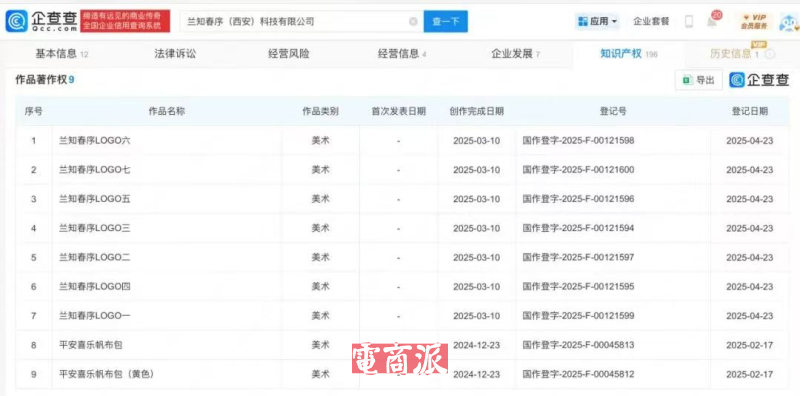Open VIP 会员服务 badge
The image size is (800, 396).
pos(754,21)
